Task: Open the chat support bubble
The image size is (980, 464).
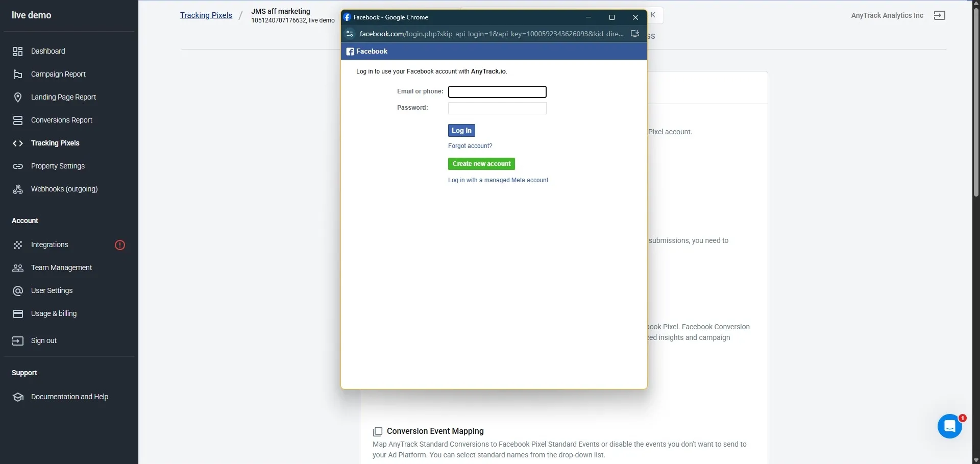Action: pyautogui.click(x=950, y=426)
